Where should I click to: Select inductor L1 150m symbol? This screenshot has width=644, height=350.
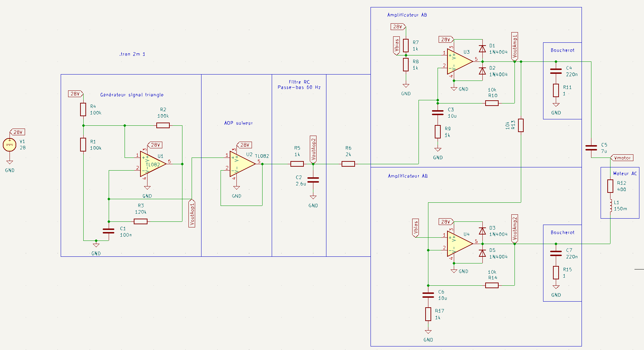610,206
